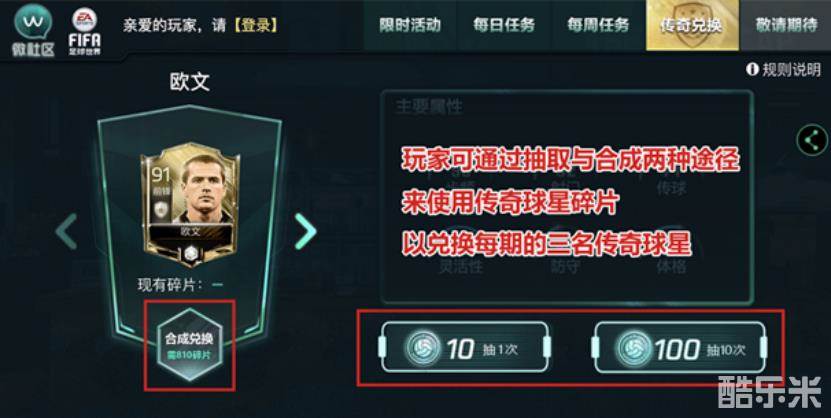Image resolution: width=831 pixels, height=418 pixels.
Task: Switch to the 限时活动 tab
Action: pos(410,25)
